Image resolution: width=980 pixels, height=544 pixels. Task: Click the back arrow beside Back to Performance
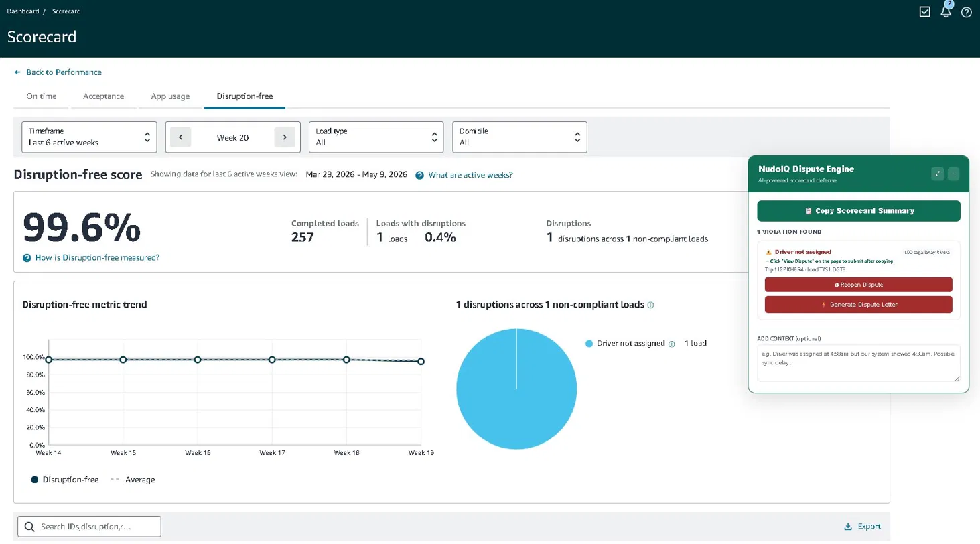tap(17, 72)
